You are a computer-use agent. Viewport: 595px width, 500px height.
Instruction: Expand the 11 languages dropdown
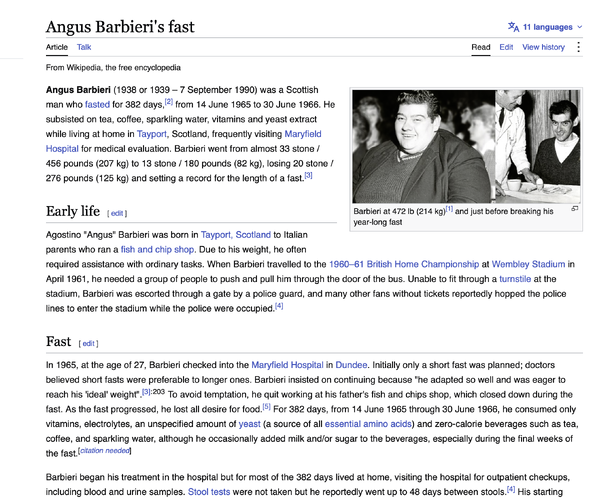point(545,27)
